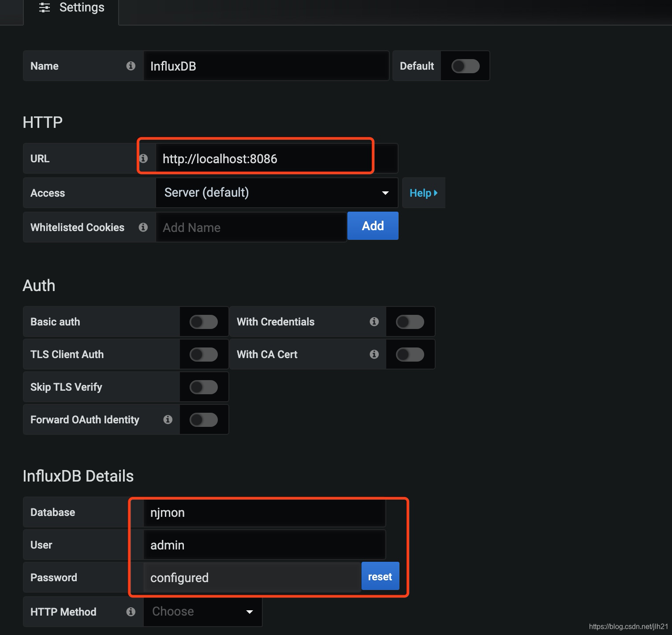Click the Auth section heading

[39, 285]
